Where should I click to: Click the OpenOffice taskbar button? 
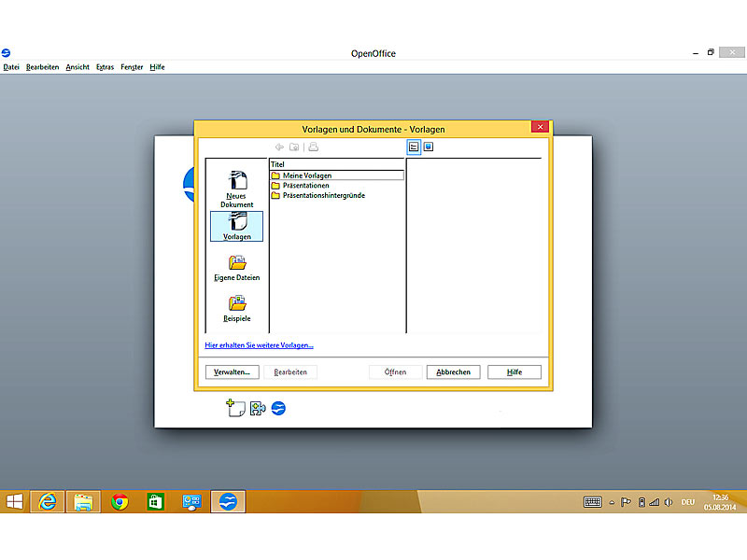tap(228, 501)
